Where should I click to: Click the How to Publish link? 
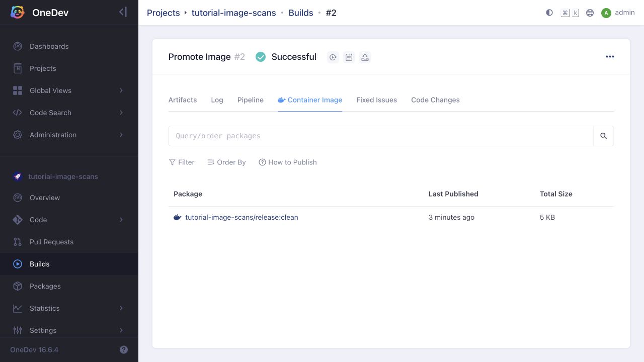288,162
